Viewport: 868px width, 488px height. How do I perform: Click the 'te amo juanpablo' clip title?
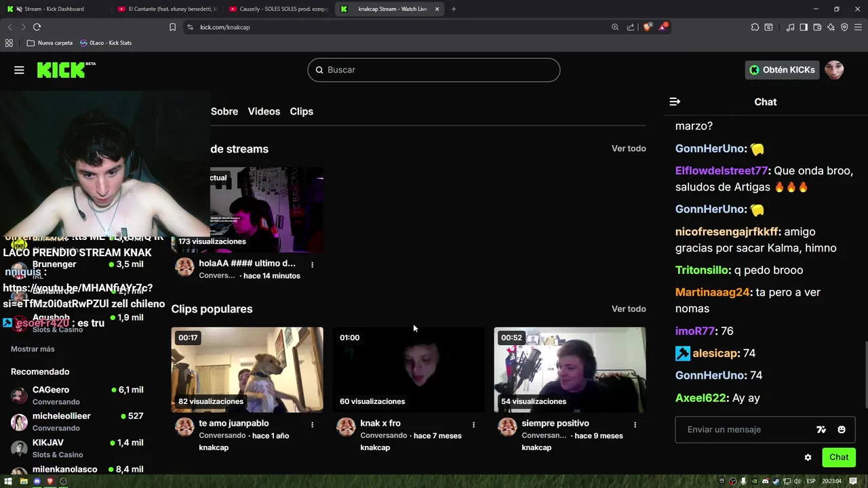[234, 423]
